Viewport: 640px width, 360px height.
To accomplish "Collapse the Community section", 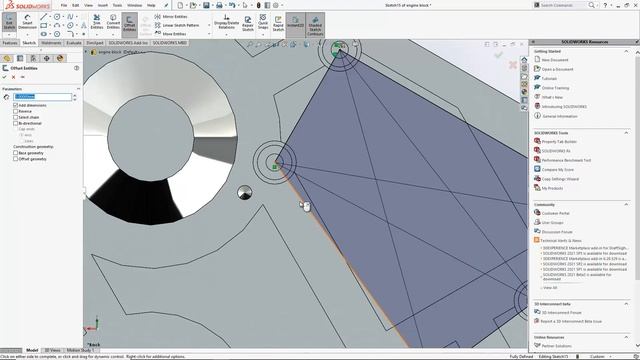I will point(626,204).
